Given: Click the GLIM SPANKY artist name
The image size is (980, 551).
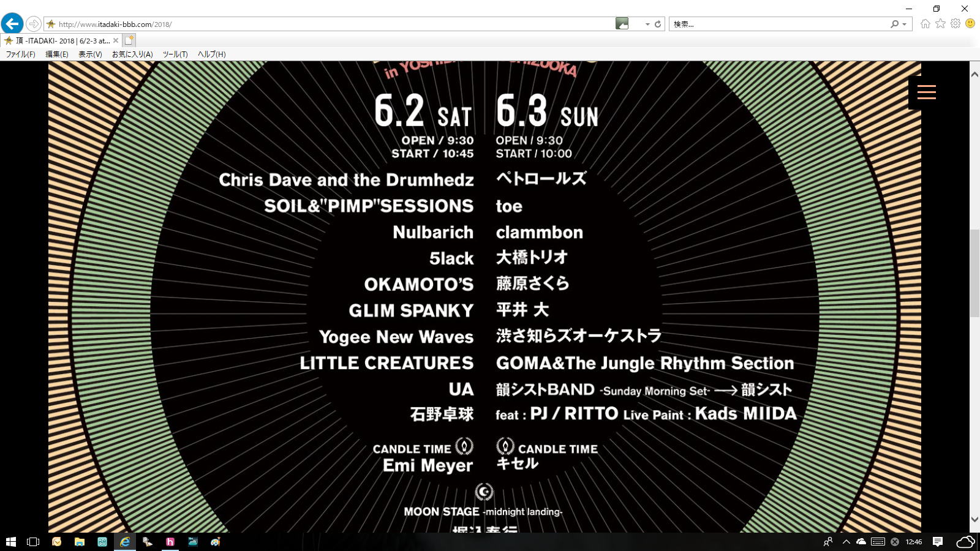Looking at the screenshot, I should point(411,311).
